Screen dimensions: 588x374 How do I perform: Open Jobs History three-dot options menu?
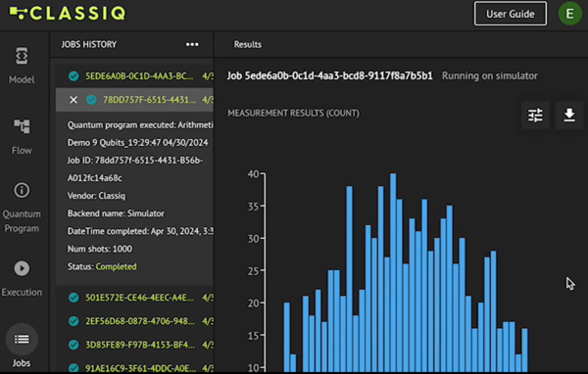192,44
